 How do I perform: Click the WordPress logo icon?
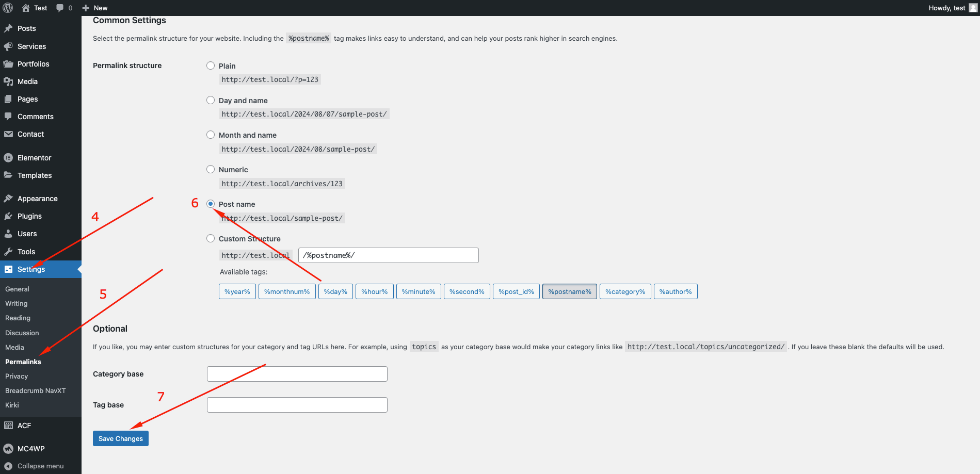tap(8, 8)
